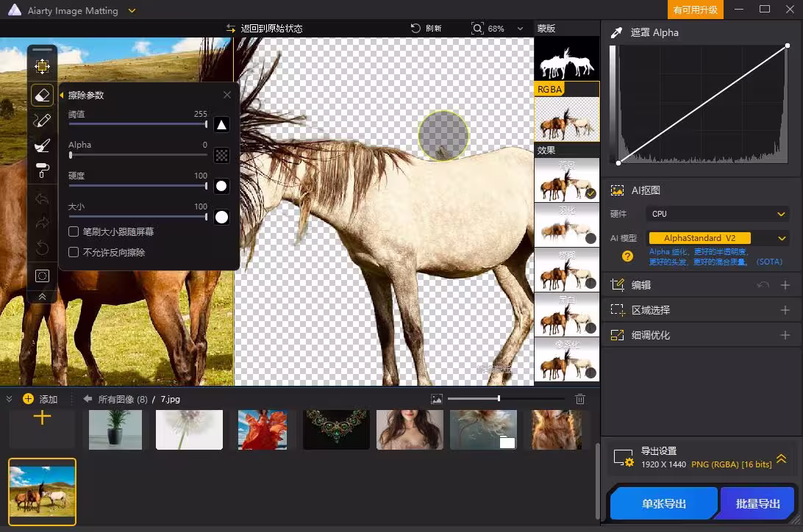Viewport: 803px width, 532px height.
Task: Toggle the 羽化 effect thumbnail
Action: pos(566,225)
